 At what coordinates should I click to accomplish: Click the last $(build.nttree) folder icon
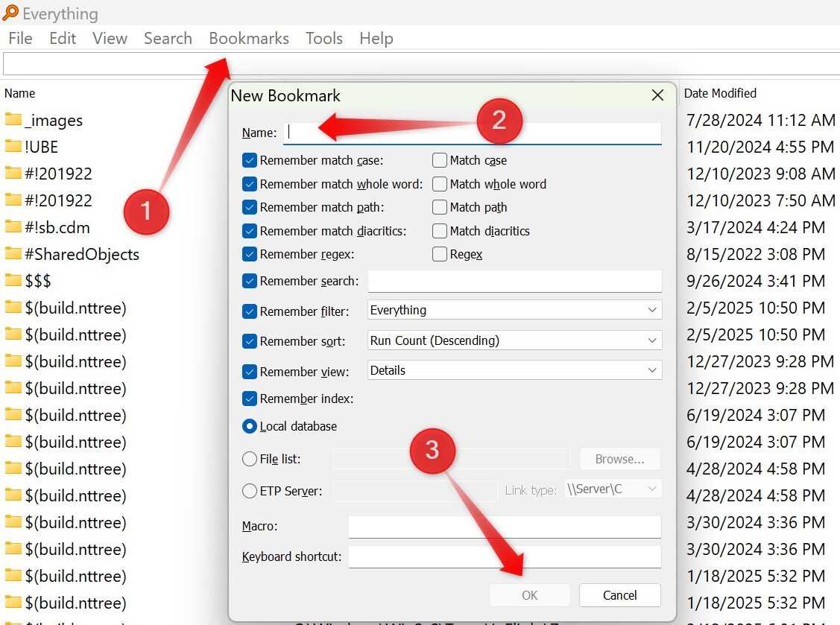pos(13,602)
